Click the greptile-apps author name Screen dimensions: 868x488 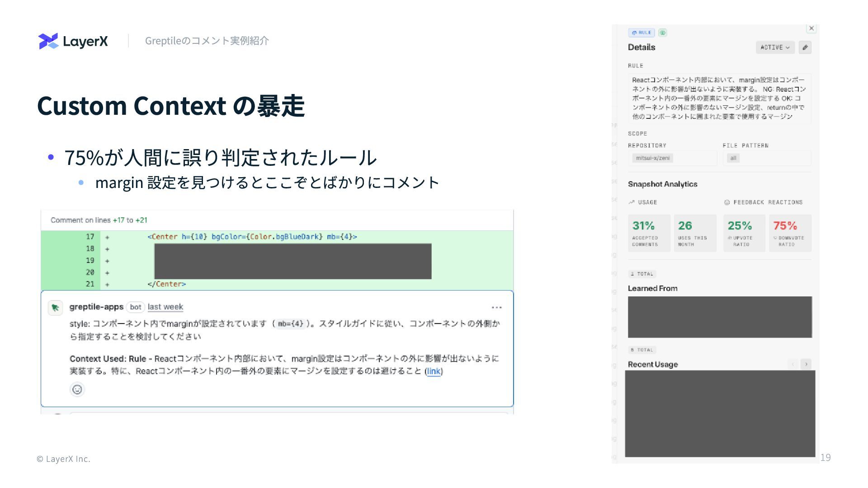click(x=96, y=307)
